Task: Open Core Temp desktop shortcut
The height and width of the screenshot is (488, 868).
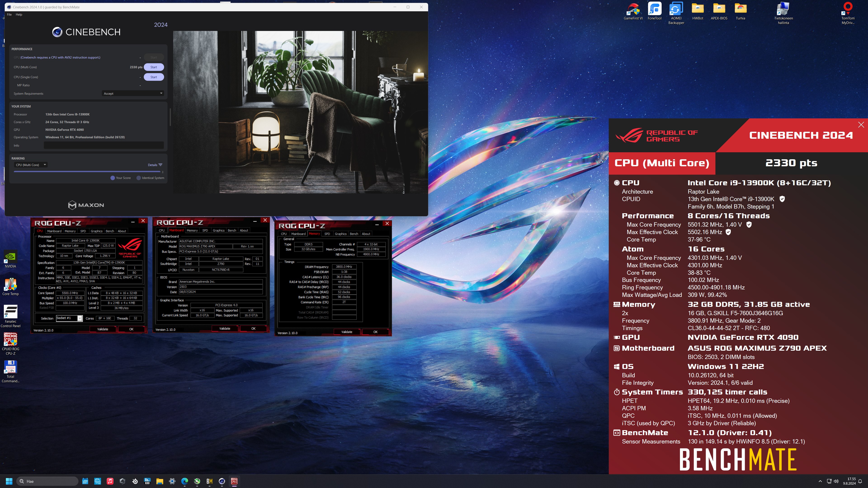Action: (10, 287)
